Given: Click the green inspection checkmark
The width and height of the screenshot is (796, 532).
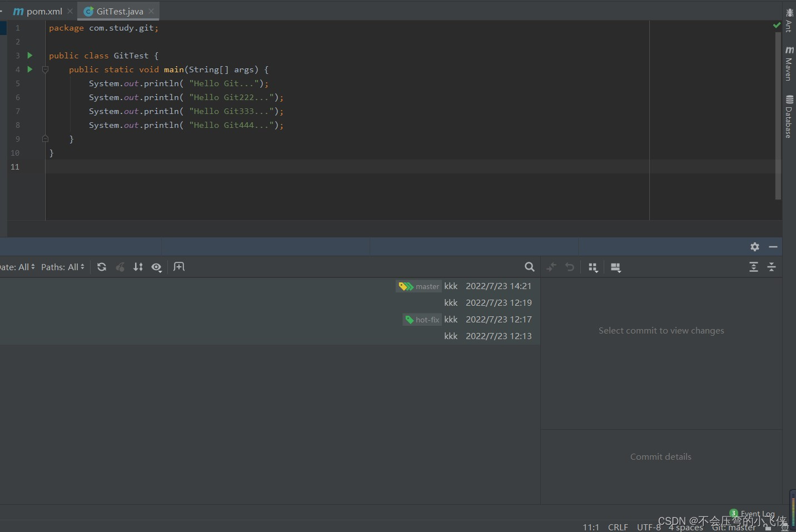Looking at the screenshot, I should point(777,25).
